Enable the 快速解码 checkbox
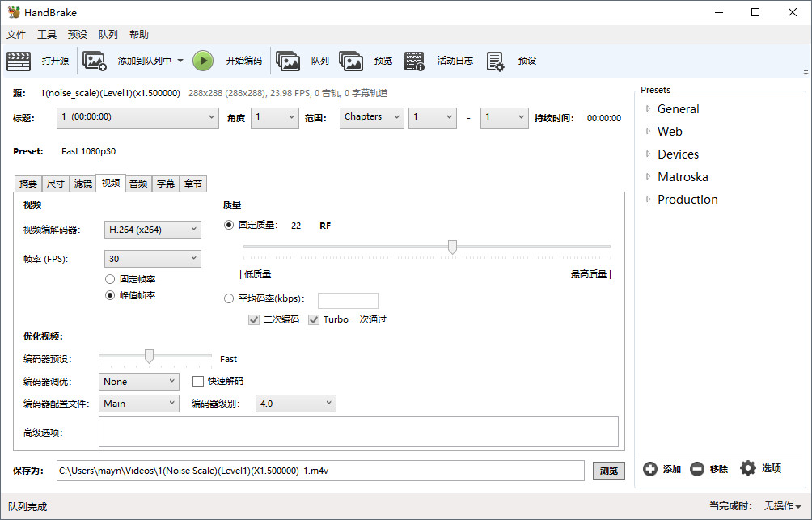 point(197,381)
